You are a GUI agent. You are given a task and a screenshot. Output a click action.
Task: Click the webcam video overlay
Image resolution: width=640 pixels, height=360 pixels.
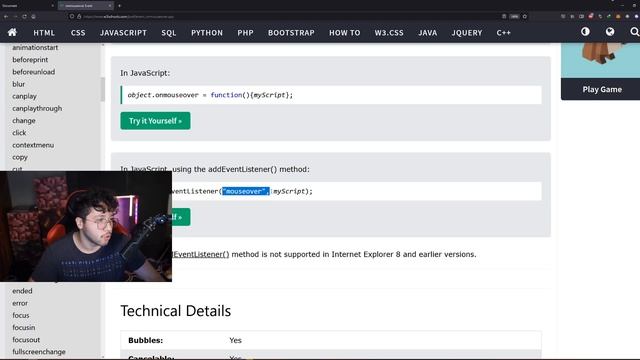tap(86, 227)
